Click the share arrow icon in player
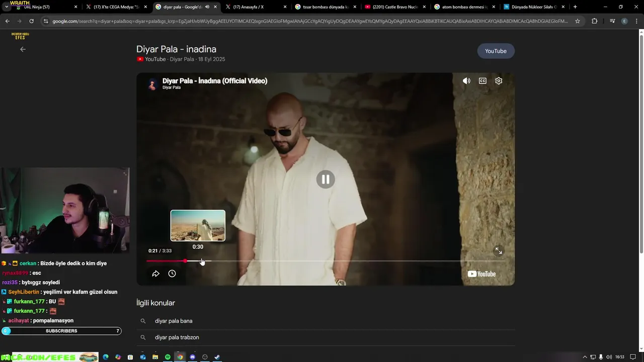This screenshot has height=362, width=644. [155, 274]
